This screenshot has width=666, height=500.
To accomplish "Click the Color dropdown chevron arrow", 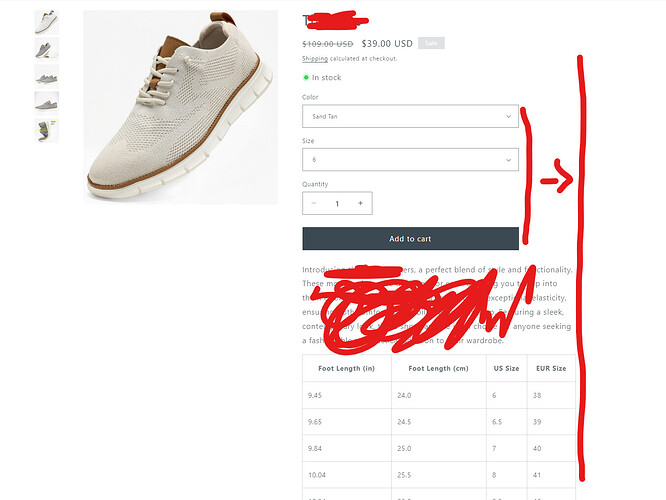I will [508, 116].
